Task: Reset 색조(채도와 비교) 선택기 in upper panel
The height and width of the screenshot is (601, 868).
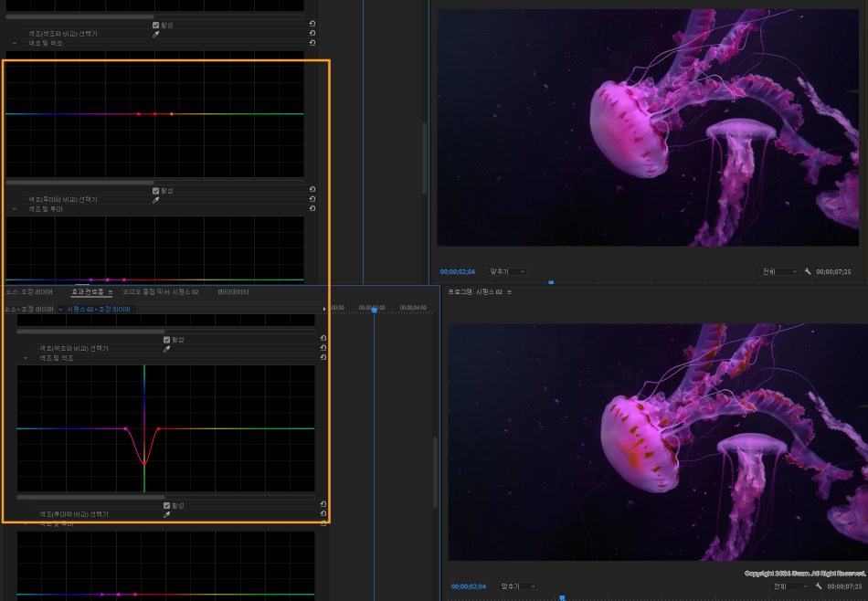Action: (312, 33)
